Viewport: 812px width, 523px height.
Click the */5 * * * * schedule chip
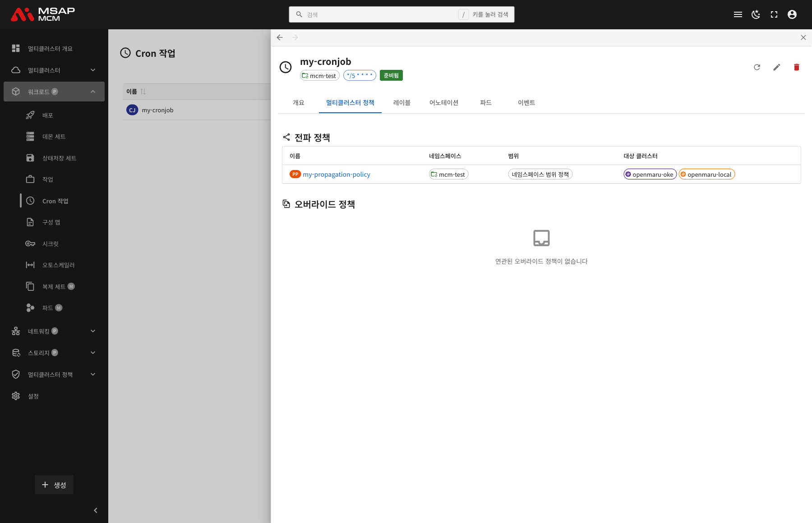(x=360, y=75)
